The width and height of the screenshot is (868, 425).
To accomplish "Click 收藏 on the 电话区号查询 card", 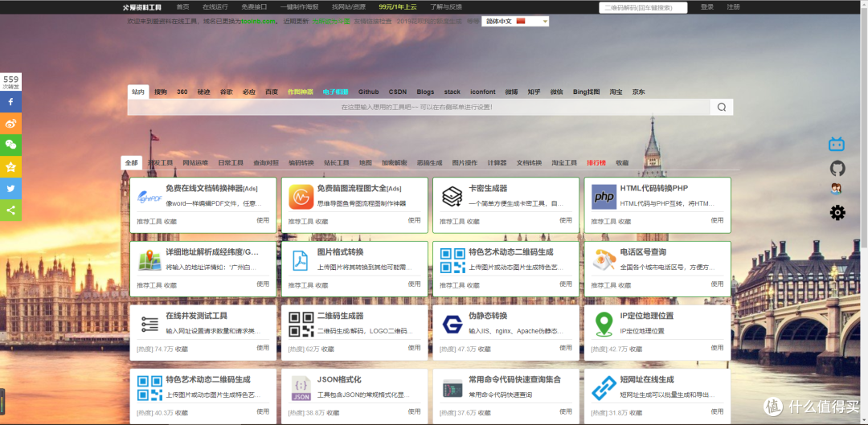I will tap(624, 285).
